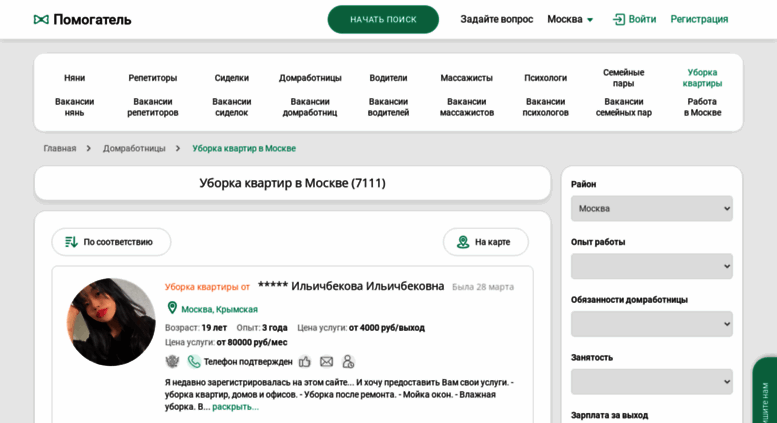Expand the Обязанности домработницы dropdown
This screenshot has height=423, width=777.
[x=652, y=324]
